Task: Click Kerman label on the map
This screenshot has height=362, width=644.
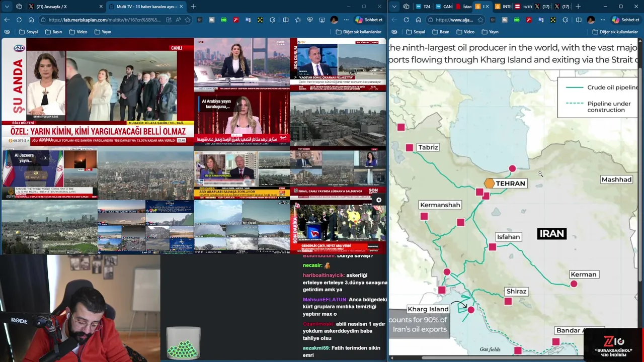Action: click(x=584, y=275)
